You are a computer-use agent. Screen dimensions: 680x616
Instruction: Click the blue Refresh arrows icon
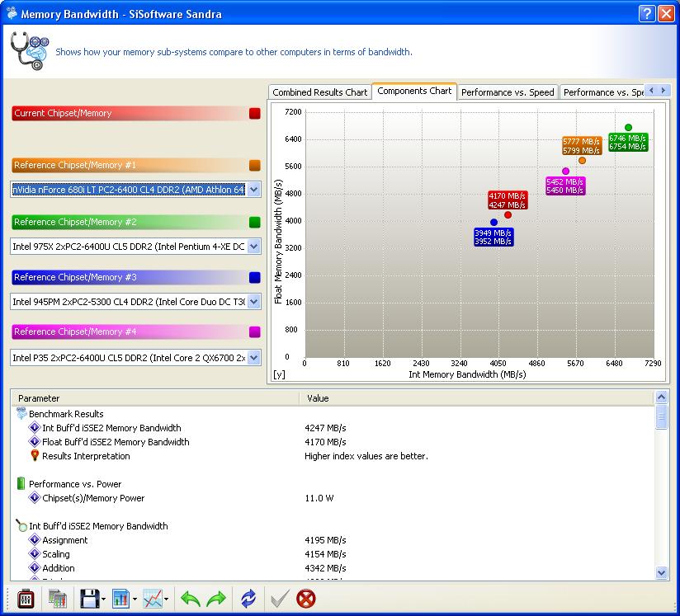pos(248,599)
